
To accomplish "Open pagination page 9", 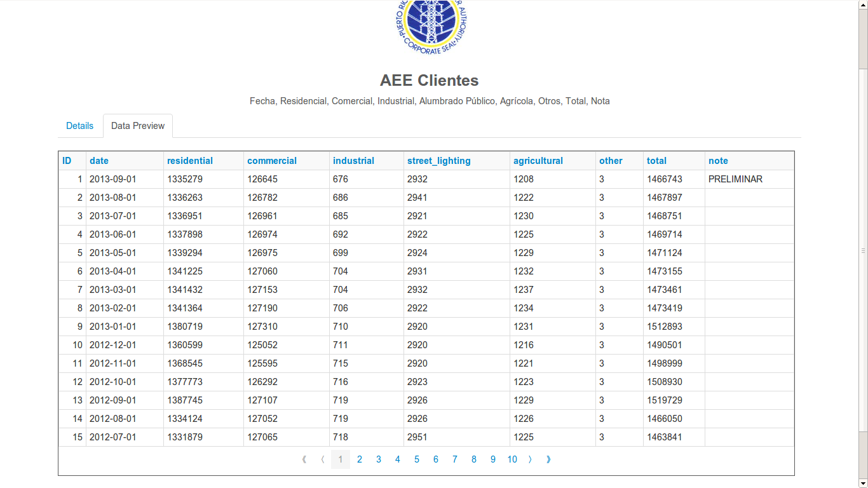I will (493, 459).
